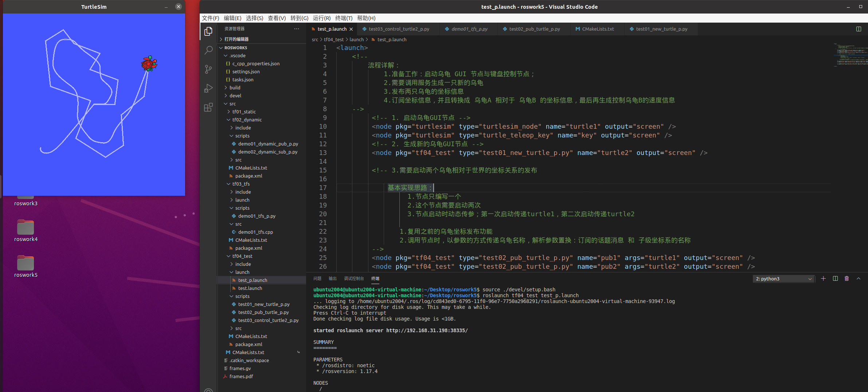Click the tf04_test breadcrumb segment

pyautogui.click(x=333, y=39)
